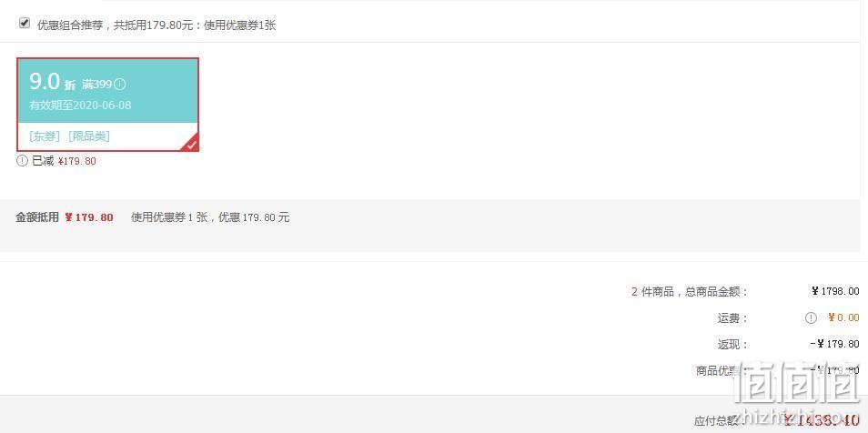Click the 优惠组合推荐 label text
The height and width of the screenshot is (433, 868).
[70, 25]
